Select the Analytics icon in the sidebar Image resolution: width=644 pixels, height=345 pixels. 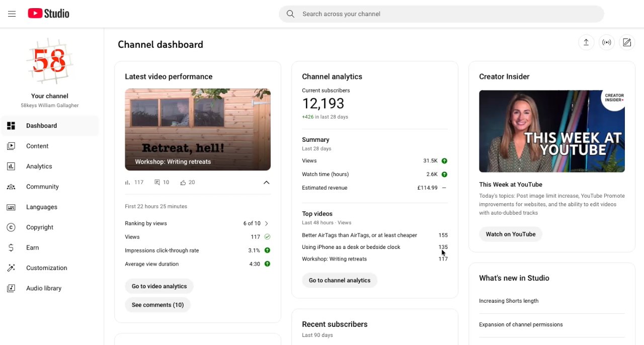click(x=11, y=166)
